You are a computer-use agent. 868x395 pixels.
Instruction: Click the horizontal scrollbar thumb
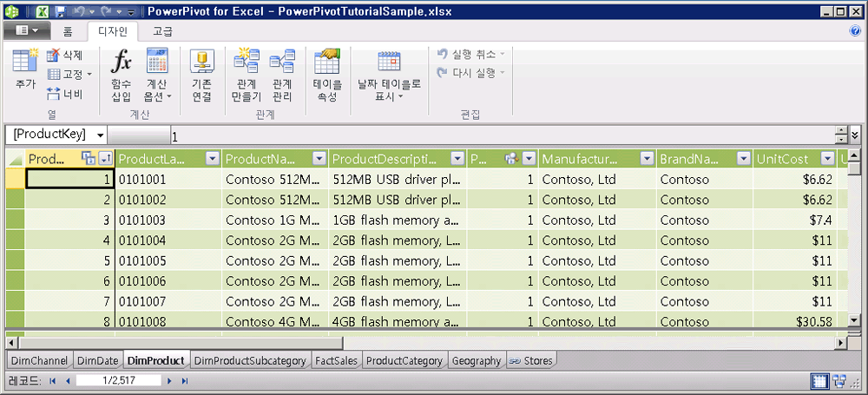pos(181,344)
